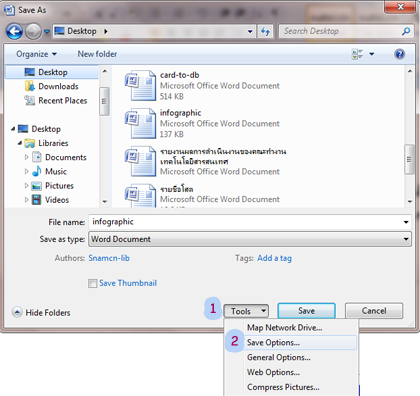Open the File name dropdown arrow
This screenshot has width=420, height=396.
(406, 222)
